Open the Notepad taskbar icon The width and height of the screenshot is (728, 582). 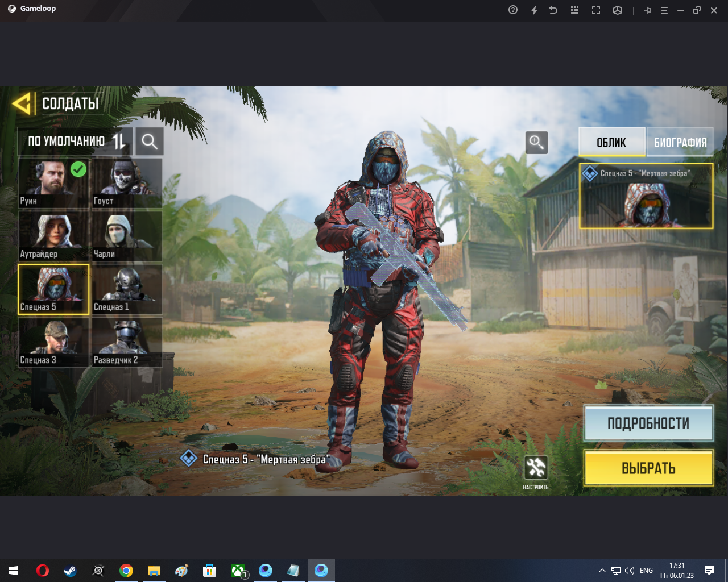[293, 571]
